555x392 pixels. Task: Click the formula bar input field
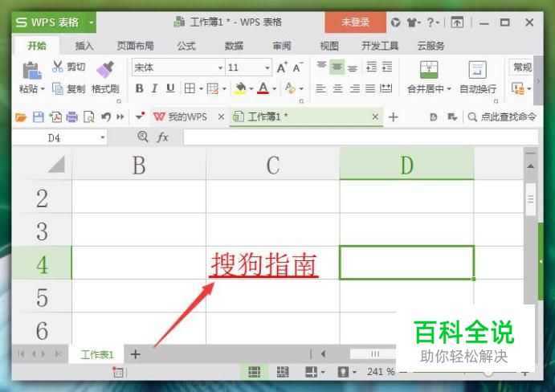coord(361,137)
